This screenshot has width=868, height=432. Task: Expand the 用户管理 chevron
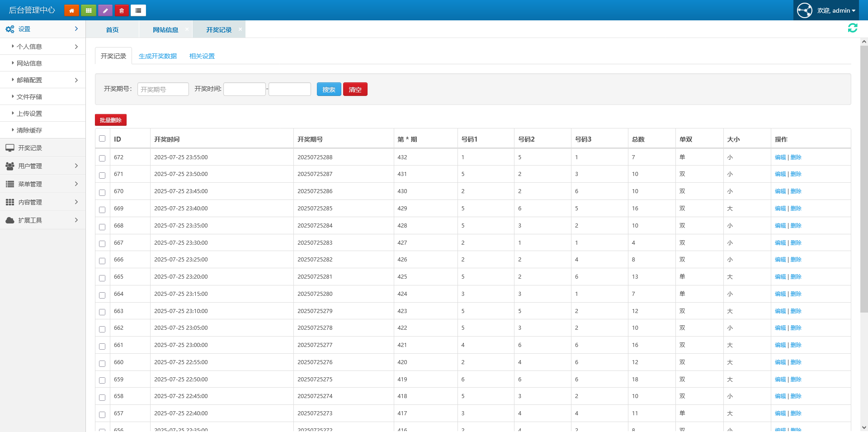(76, 166)
